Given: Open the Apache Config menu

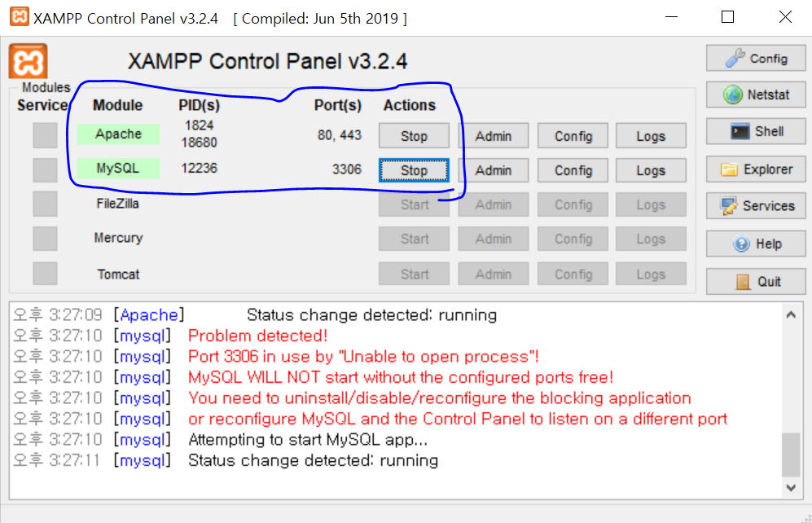Looking at the screenshot, I should click(x=573, y=136).
